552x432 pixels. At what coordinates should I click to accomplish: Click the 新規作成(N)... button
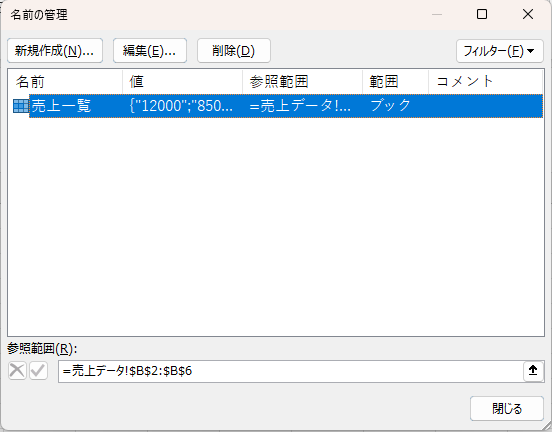(55, 51)
